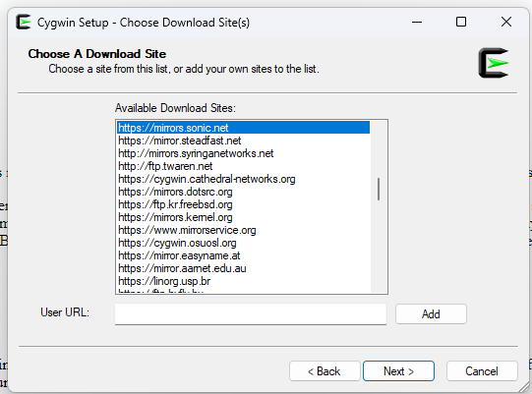The image size is (532, 394).
Task: Click the large Cygwin logo in the header
Action: [494, 63]
